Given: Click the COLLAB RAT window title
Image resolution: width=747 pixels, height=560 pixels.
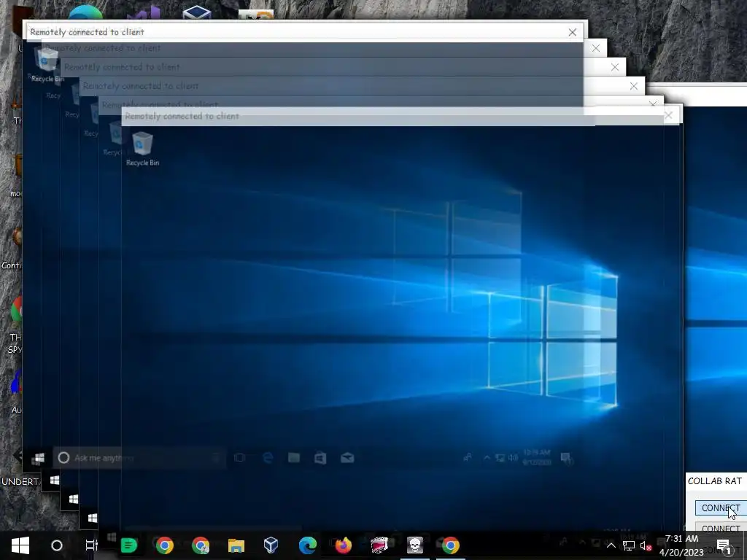Looking at the screenshot, I should point(715,481).
